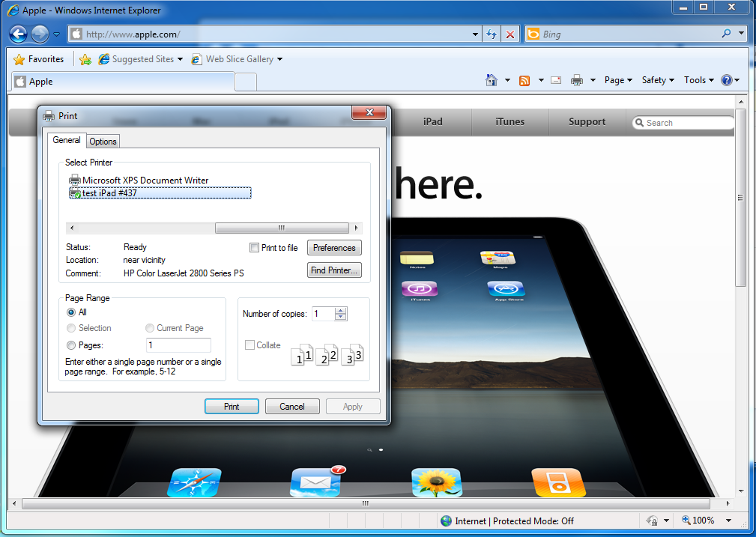Click the red Stop loading icon

509,34
